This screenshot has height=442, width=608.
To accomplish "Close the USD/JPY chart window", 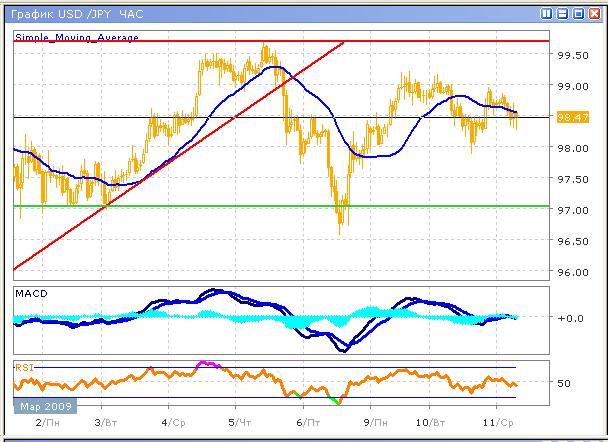I will tap(594, 14).
